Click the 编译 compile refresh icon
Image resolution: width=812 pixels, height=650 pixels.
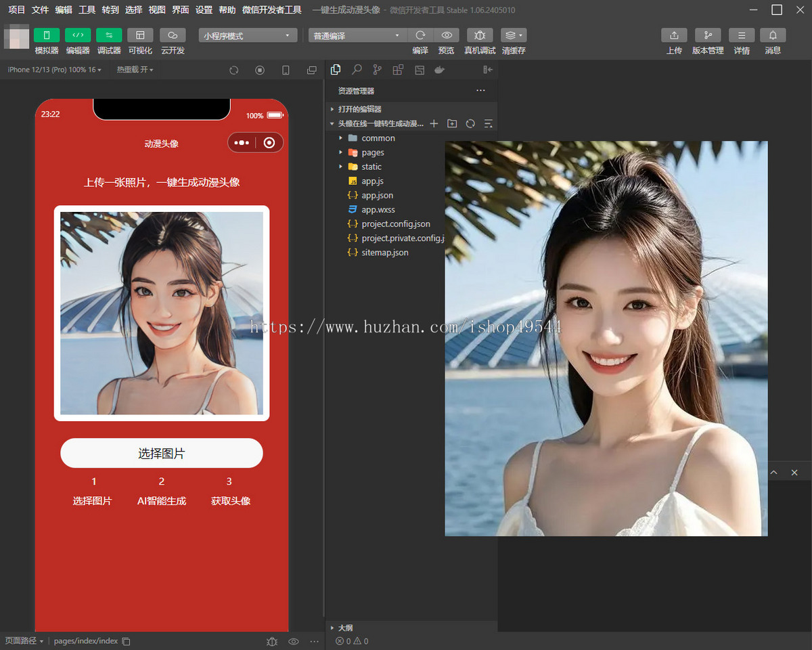420,35
